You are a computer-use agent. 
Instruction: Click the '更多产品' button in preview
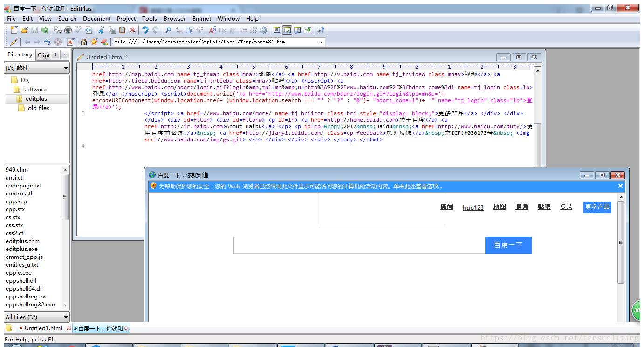(x=597, y=207)
